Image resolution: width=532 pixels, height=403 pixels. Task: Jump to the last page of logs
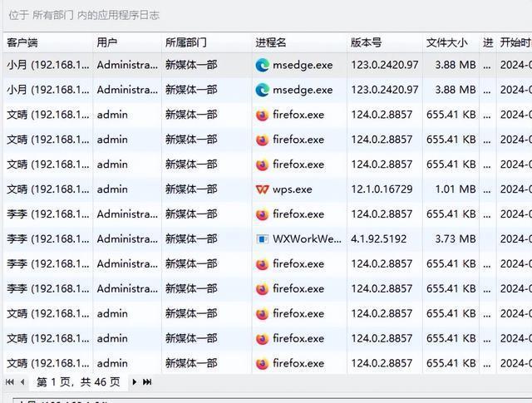[147, 382]
